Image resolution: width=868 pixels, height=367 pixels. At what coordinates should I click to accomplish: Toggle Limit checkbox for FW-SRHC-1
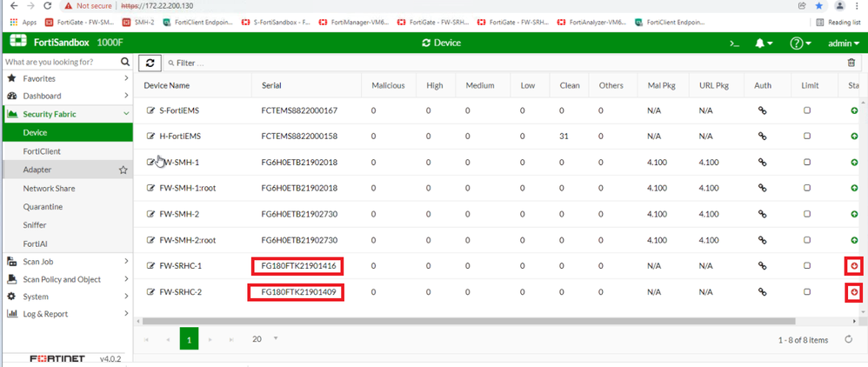click(807, 266)
